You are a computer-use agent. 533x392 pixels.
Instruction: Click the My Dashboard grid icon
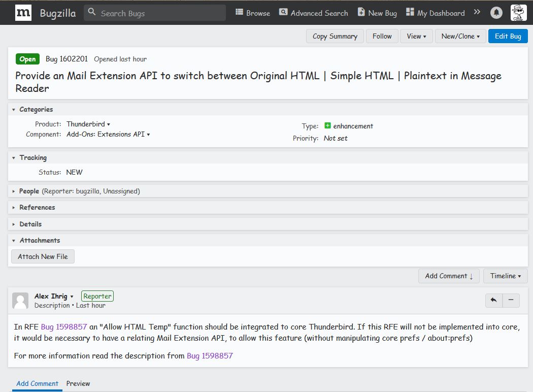(410, 12)
